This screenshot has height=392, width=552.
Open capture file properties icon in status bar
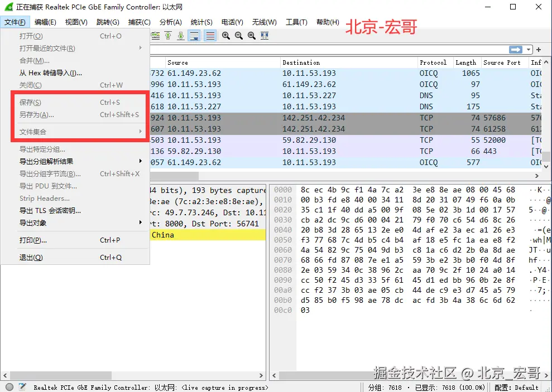(x=22, y=387)
